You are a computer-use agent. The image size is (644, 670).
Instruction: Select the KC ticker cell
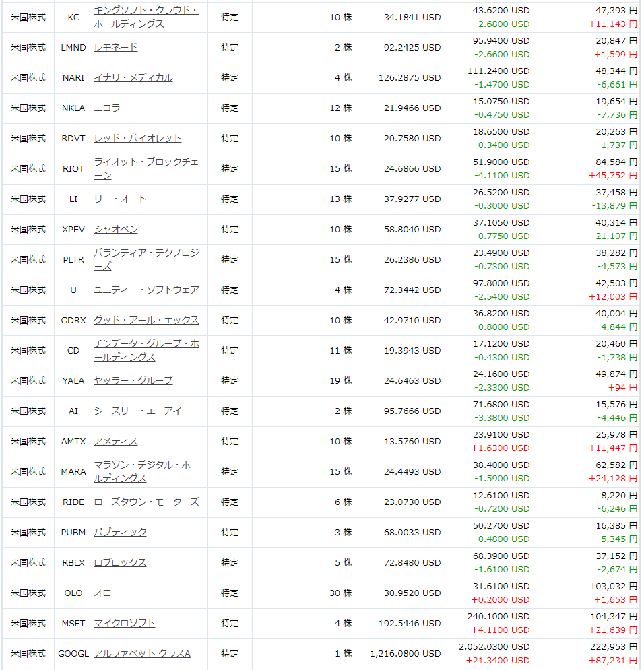coord(73,18)
